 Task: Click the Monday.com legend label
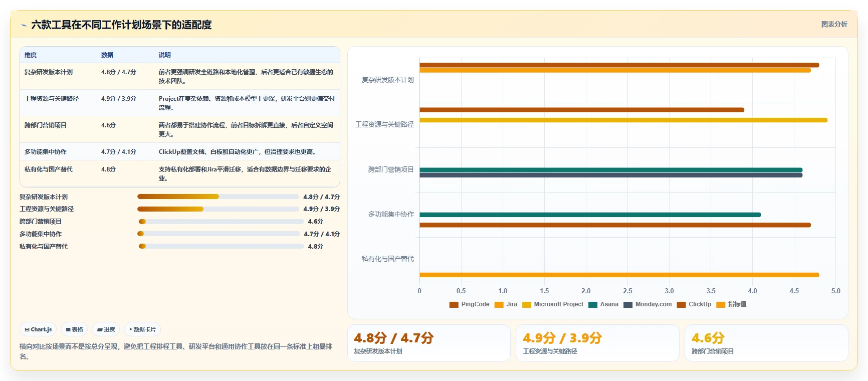654,304
